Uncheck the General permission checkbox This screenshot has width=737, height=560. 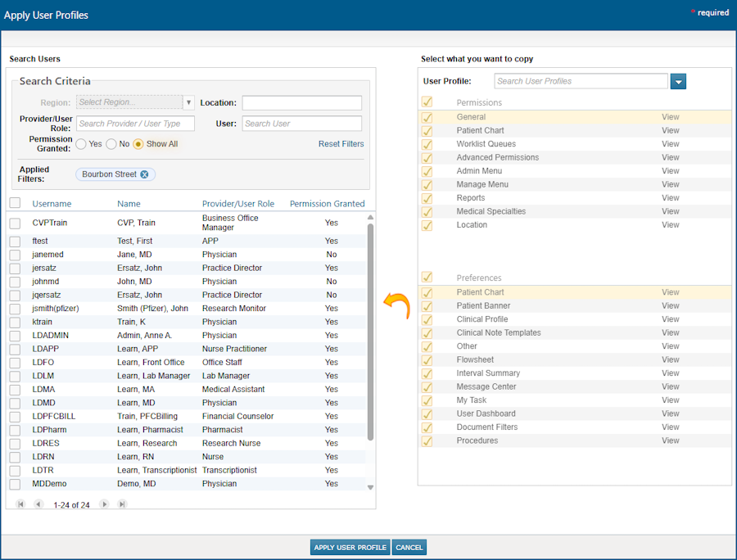427,117
